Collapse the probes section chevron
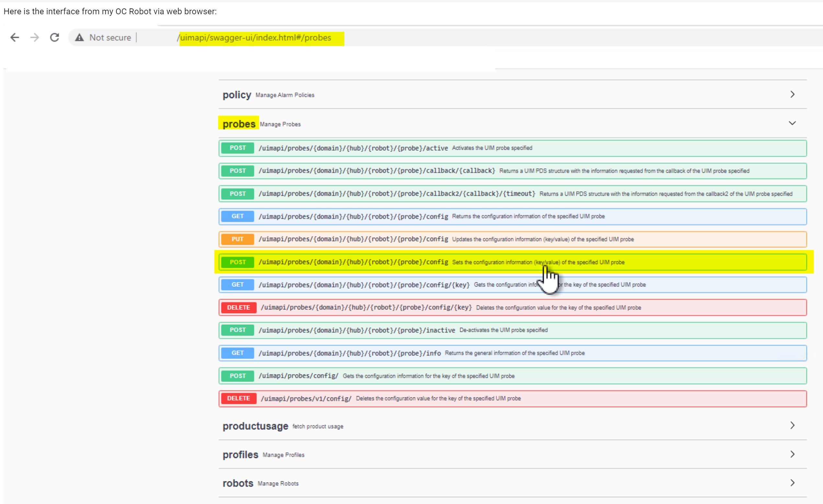 tap(792, 123)
